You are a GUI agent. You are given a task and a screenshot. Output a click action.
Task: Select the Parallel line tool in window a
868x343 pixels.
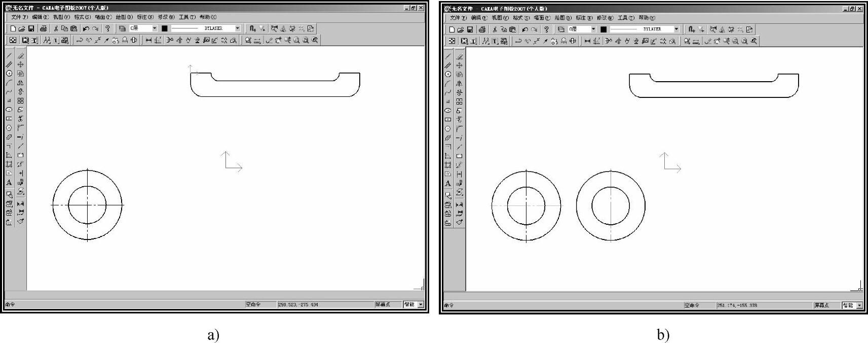click(x=9, y=64)
